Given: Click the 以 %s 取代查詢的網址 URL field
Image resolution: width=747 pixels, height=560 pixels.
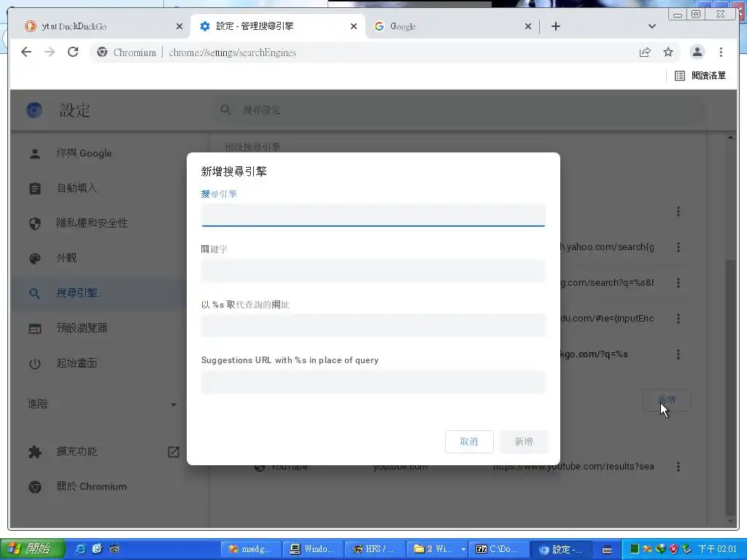Looking at the screenshot, I should point(373,326).
